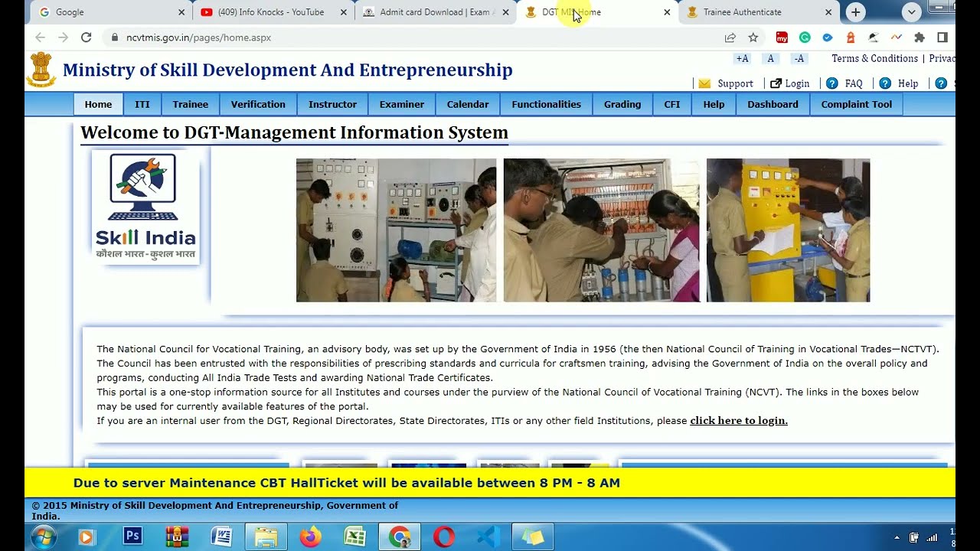Viewport: 980px width, 551px height.
Task: Expand the tab search dropdown chevron
Action: pyautogui.click(x=911, y=12)
